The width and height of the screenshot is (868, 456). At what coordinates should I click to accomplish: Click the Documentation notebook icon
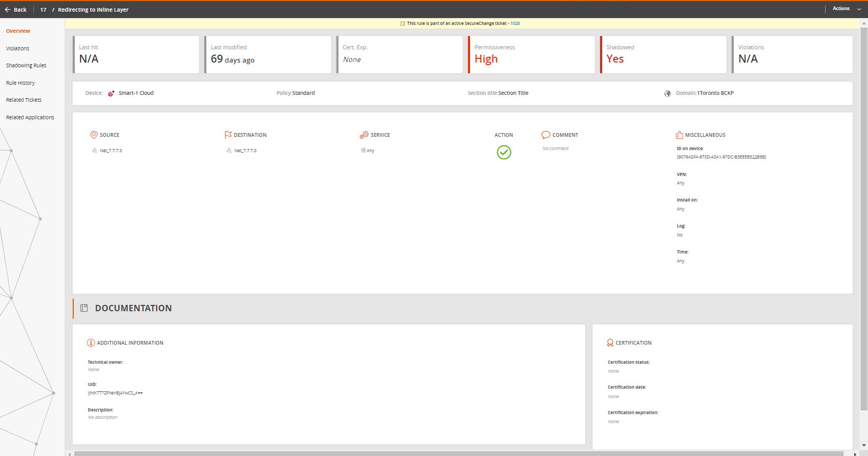(x=84, y=308)
